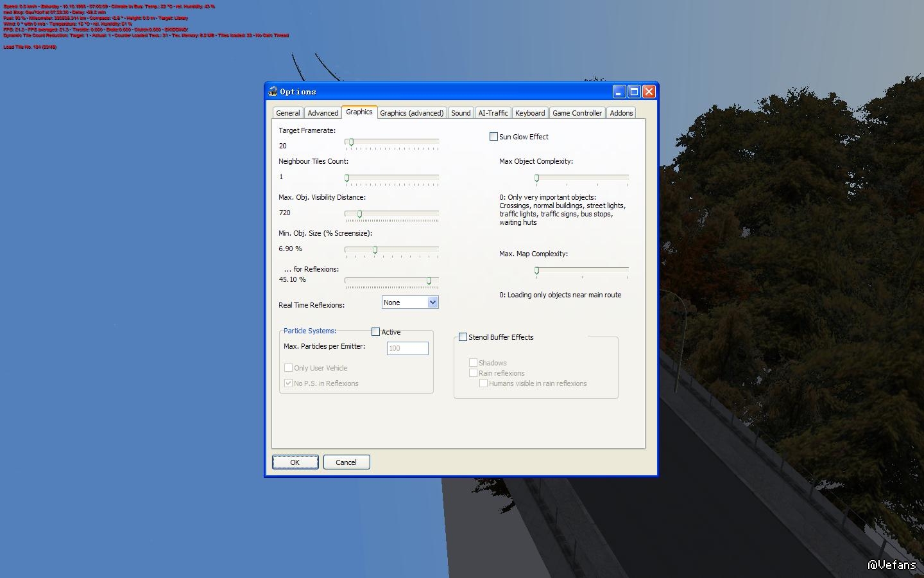Click the Cancel button
Viewport: 924px width, 578px height.
[x=346, y=462]
